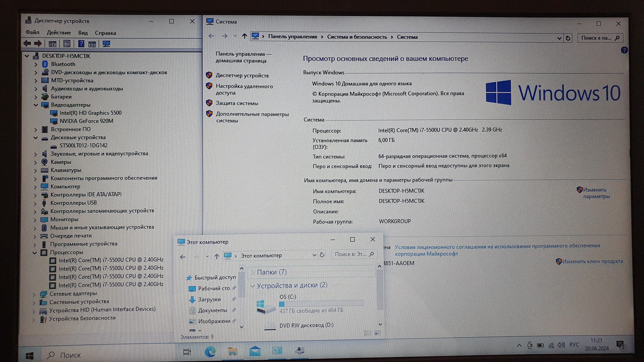Click the blue help question mark icon
The height and width of the screenshot is (362, 644).
point(624,50)
